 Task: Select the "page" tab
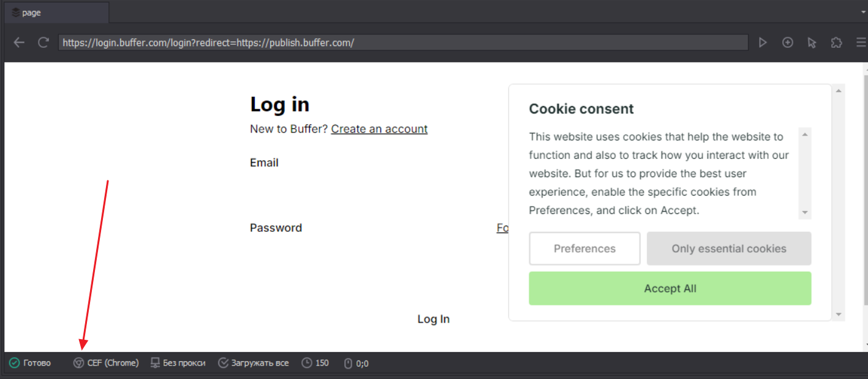click(56, 12)
